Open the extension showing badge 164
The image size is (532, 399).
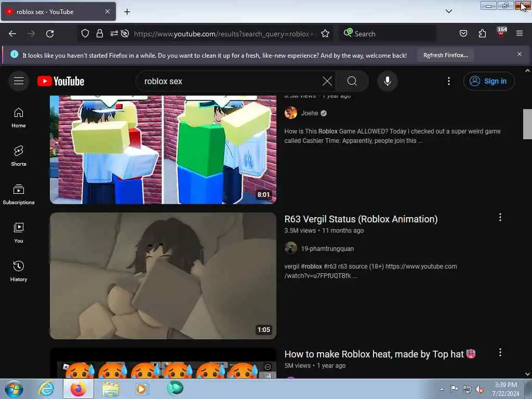point(501,33)
